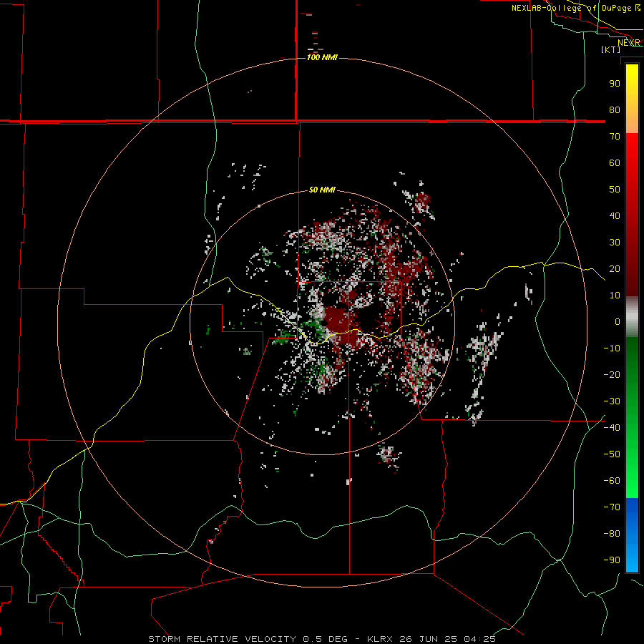This screenshot has width=644, height=644.
Task: Click the -30 scale label
Action: [x=612, y=401]
